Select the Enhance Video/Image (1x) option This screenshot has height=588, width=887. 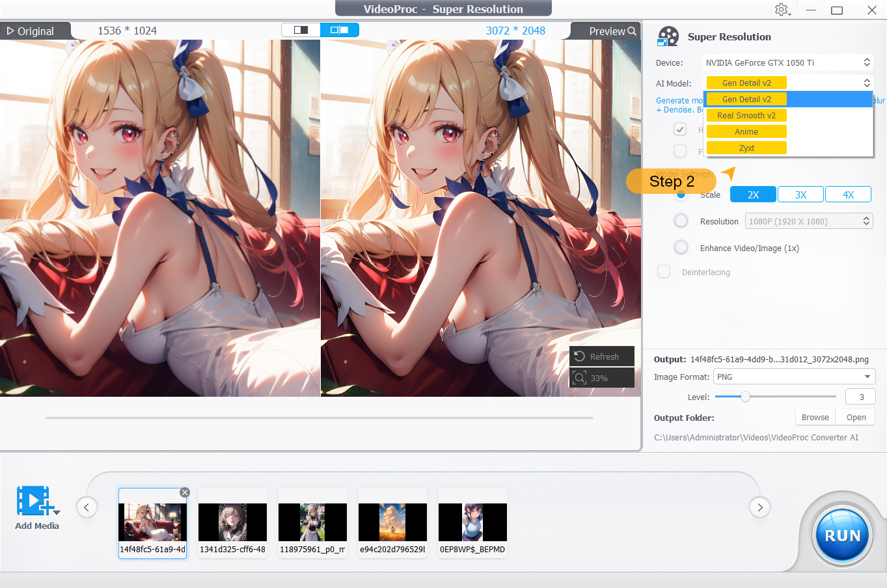tap(681, 248)
